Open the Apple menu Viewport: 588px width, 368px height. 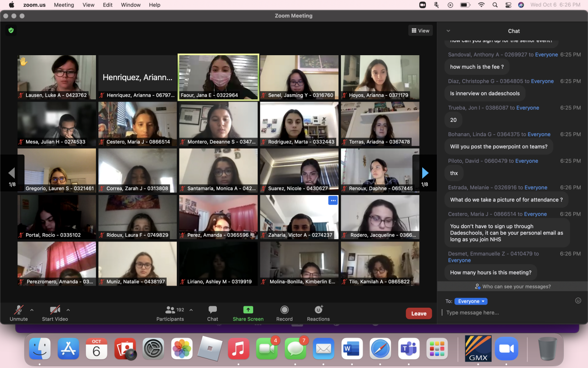click(x=11, y=5)
